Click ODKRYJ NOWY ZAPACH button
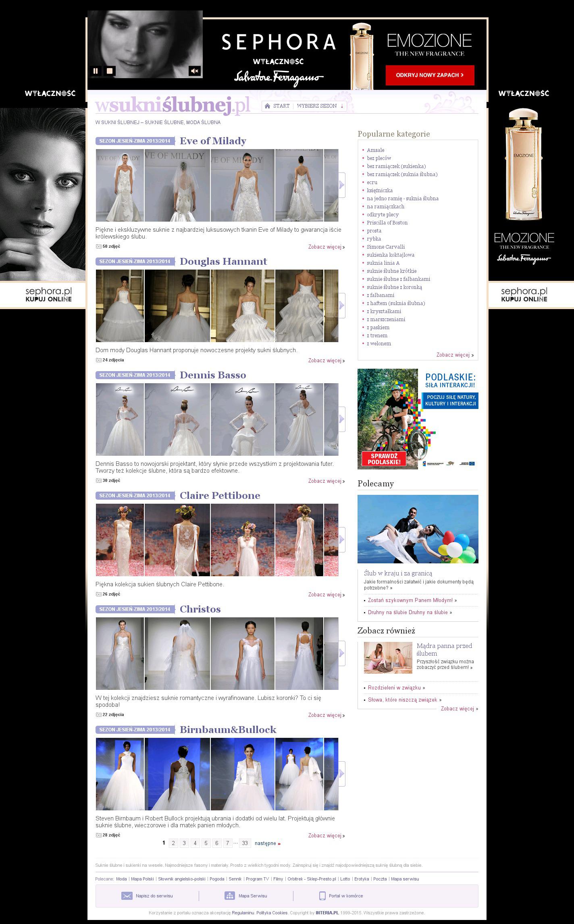Screen dimensions: 574x924 coord(430,75)
